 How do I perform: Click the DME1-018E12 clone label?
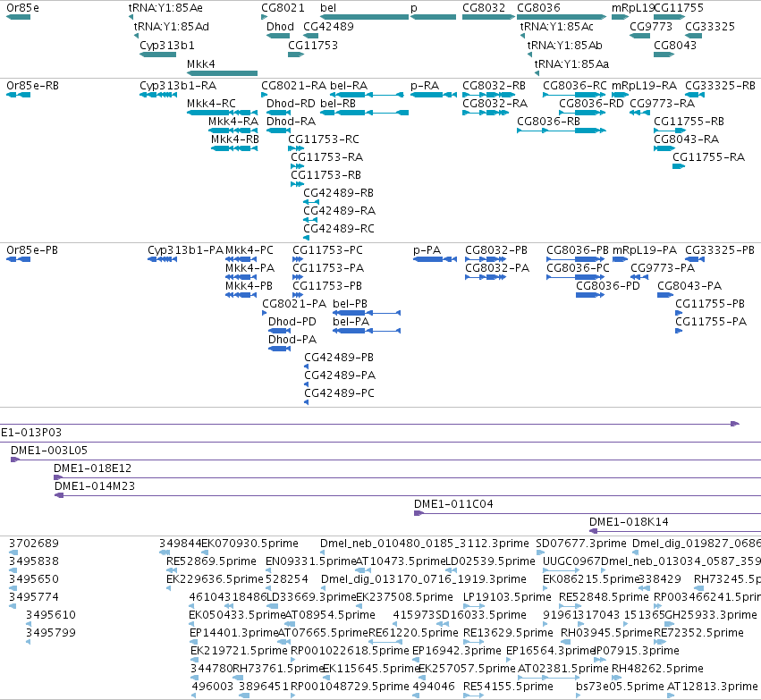click(92, 468)
